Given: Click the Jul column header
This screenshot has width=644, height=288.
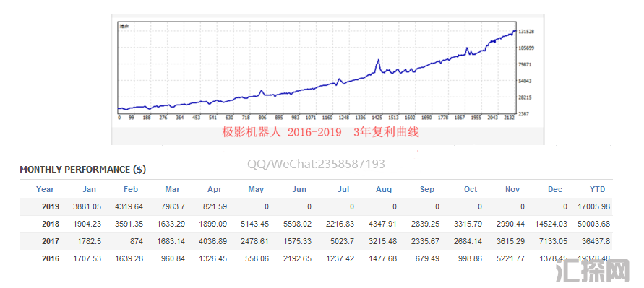Looking at the screenshot, I should tap(343, 189).
